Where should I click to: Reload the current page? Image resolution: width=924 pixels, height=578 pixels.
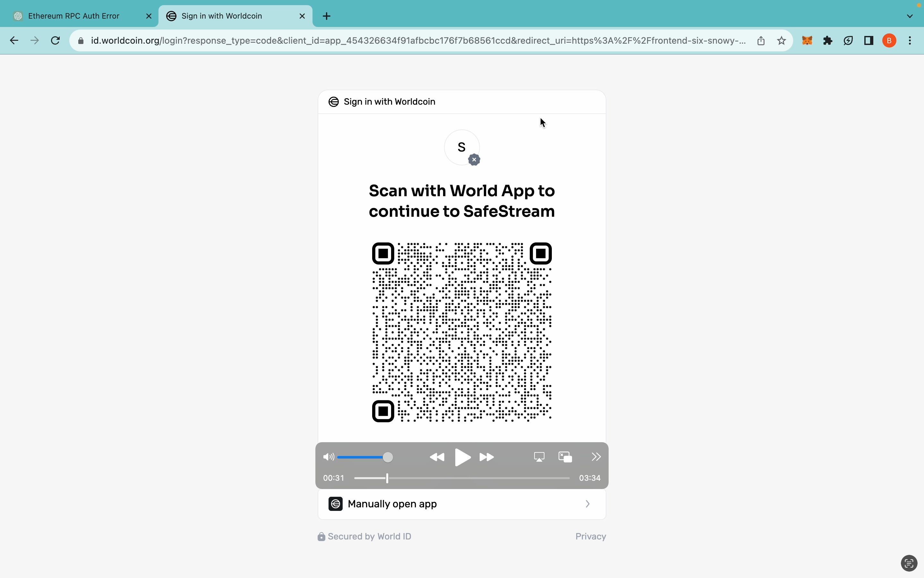pos(56,40)
